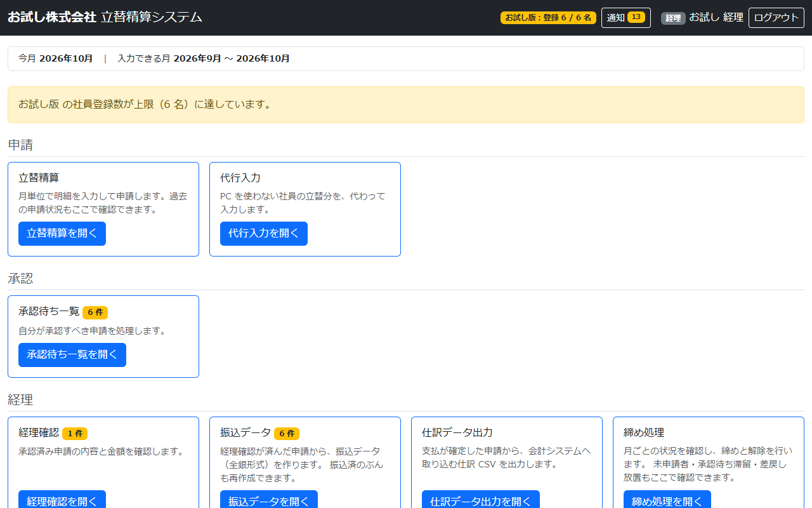Image resolution: width=812 pixels, height=508 pixels.
Task: Open the 立替精算 page button
Action: pos(62,234)
